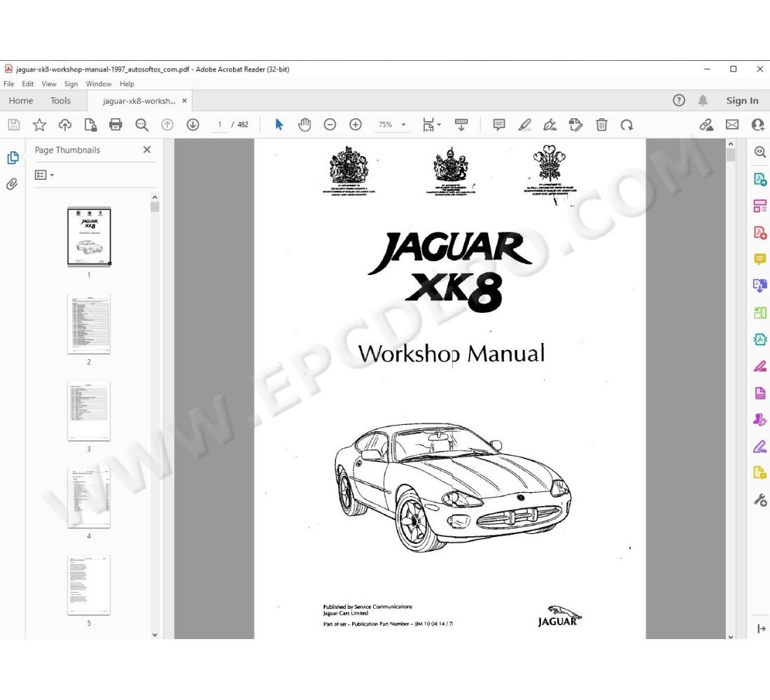This screenshot has height=700, width=770.
Task: Close the jaguar-xk8 document tab
Action: pos(184,101)
